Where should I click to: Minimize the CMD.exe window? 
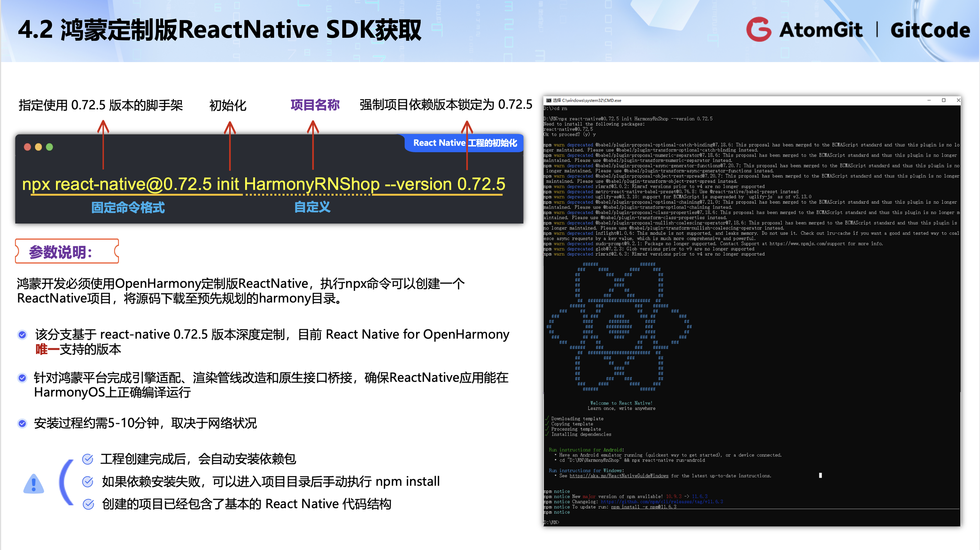[929, 100]
